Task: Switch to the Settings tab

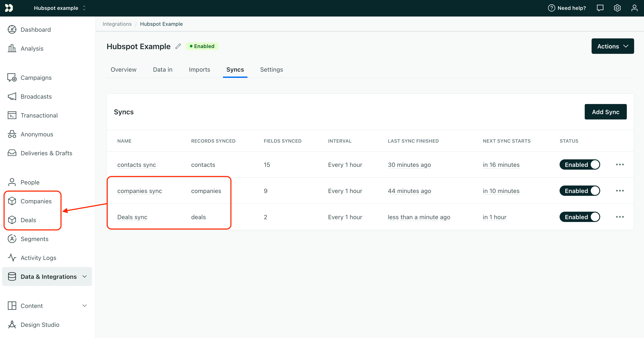Action: [271, 70]
